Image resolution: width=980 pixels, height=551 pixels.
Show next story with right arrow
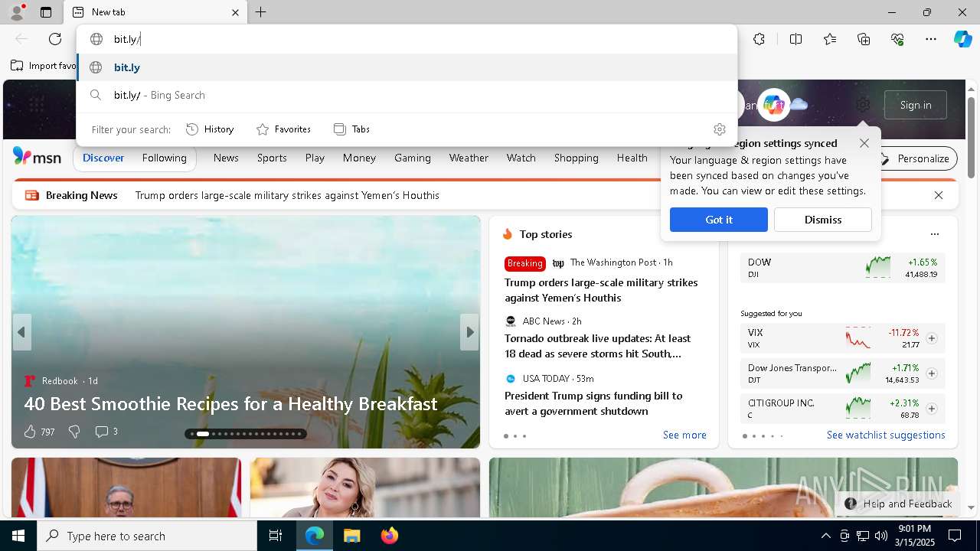point(470,332)
